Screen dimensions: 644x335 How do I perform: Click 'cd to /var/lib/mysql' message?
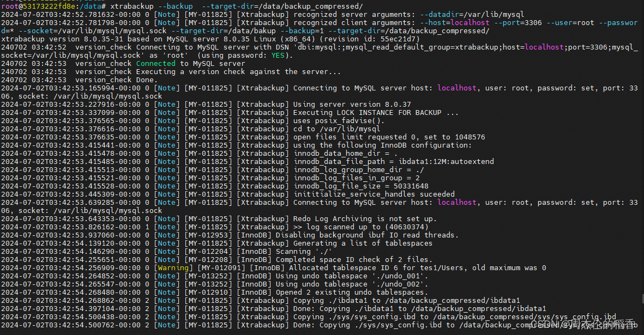coord(337,130)
